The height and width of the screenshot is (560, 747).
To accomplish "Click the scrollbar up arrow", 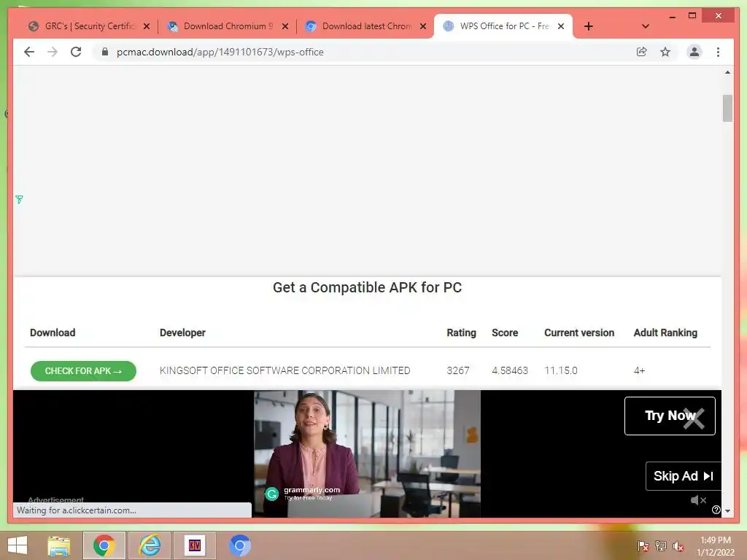I will (727, 72).
